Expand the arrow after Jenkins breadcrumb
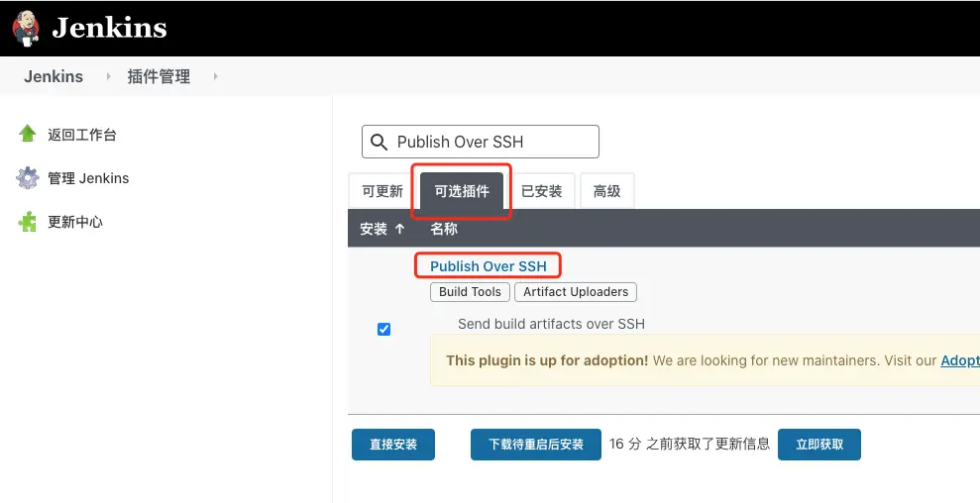This screenshot has height=503, width=980. click(108, 76)
